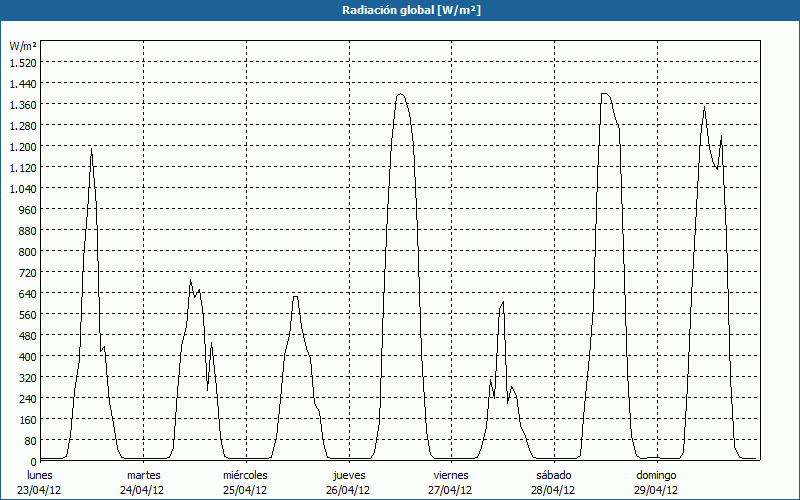Image resolution: width=800 pixels, height=500 pixels.
Task: Click the 26/04/12 date label
Action: [x=348, y=490]
